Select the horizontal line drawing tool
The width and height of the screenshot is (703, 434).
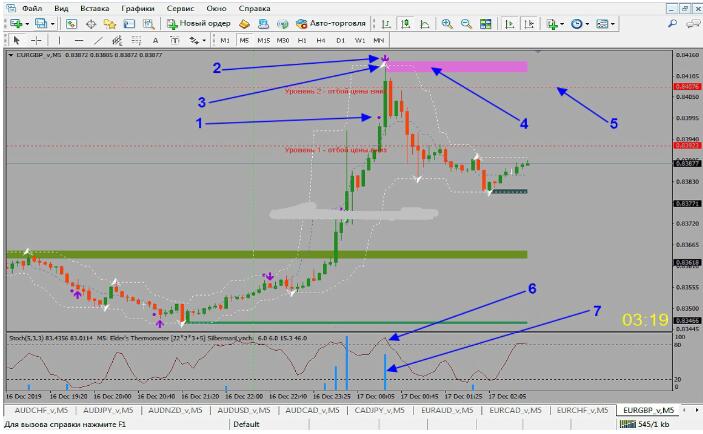coord(79,40)
